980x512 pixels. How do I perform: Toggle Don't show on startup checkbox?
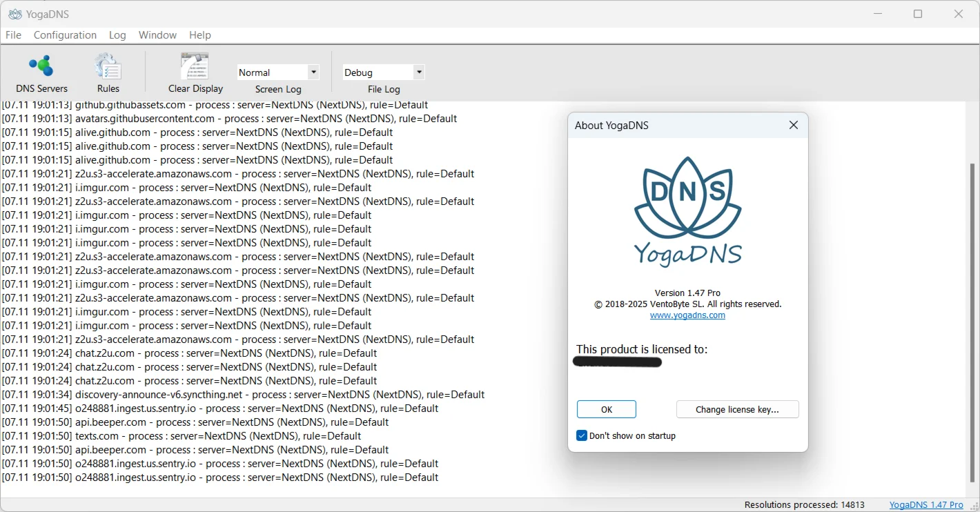pyautogui.click(x=582, y=435)
